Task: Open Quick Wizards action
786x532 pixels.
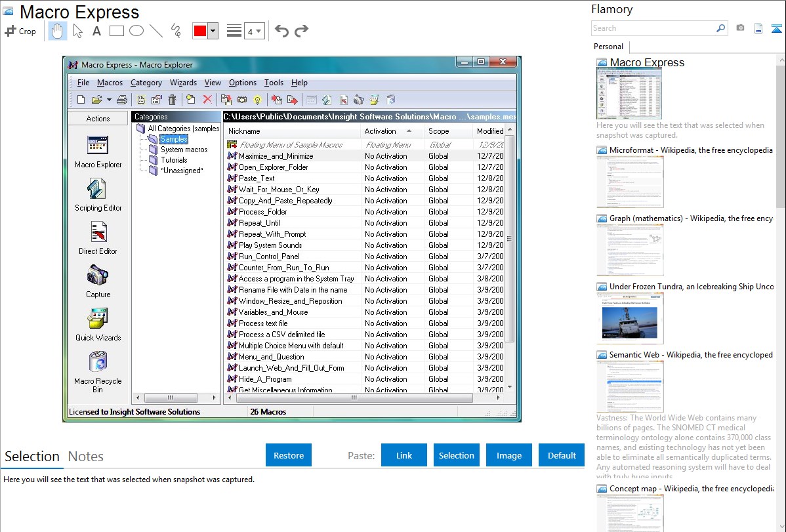Action: [x=98, y=325]
